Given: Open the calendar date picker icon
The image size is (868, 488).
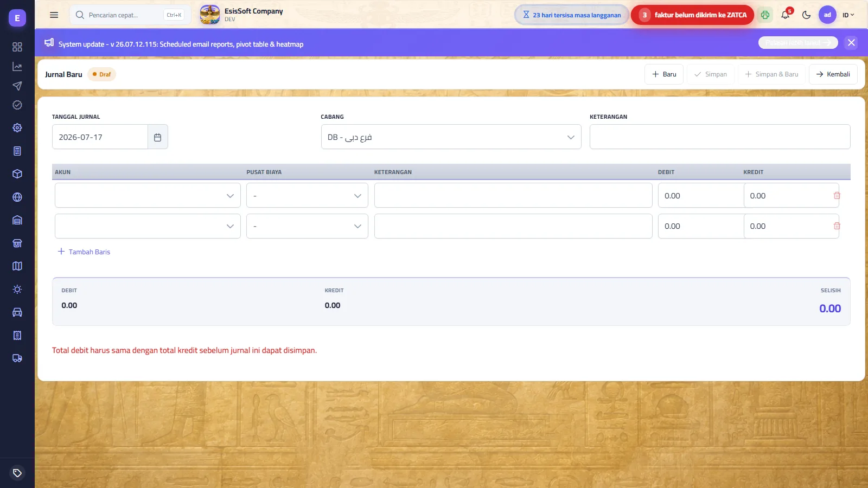Looking at the screenshot, I should pos(157,137).
